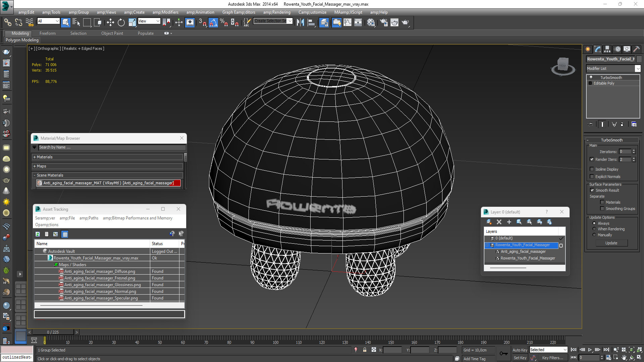644x362 pixels.
Task: Open the amp;Rendering menu
Action: coord(277,12)
